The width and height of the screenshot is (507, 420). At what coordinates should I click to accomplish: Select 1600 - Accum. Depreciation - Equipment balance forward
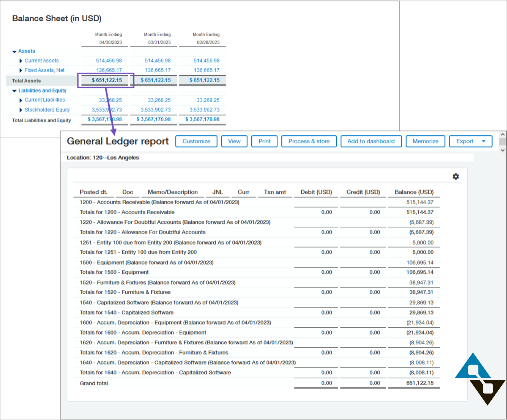pyautogui.click(x=257, y=322)
